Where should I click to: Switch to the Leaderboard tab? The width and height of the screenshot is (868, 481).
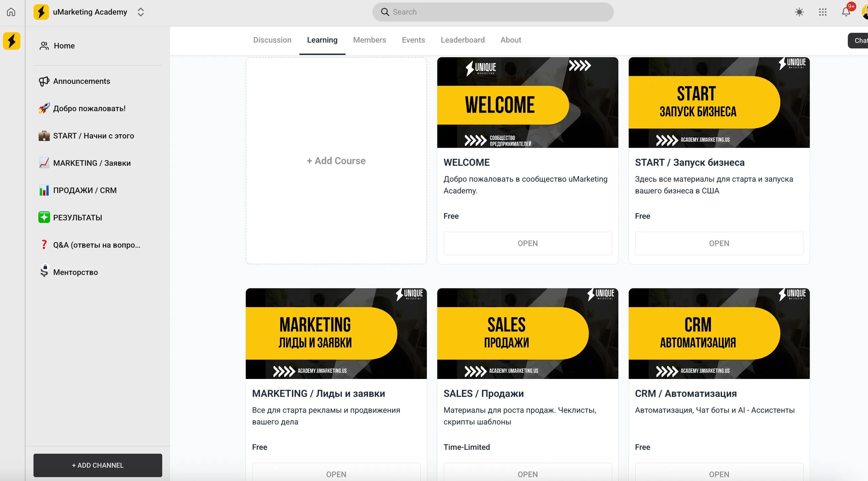click(462, 40)
